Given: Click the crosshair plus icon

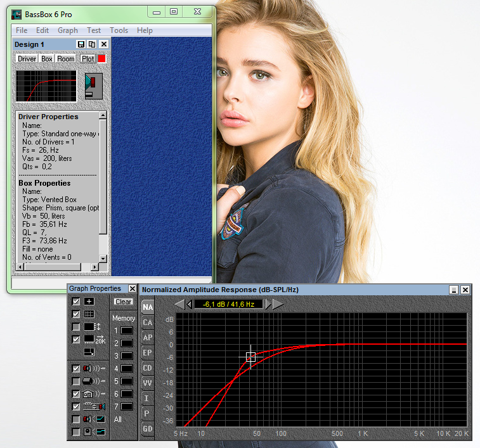Looking at the screenshot, I should tap(89, 302).
